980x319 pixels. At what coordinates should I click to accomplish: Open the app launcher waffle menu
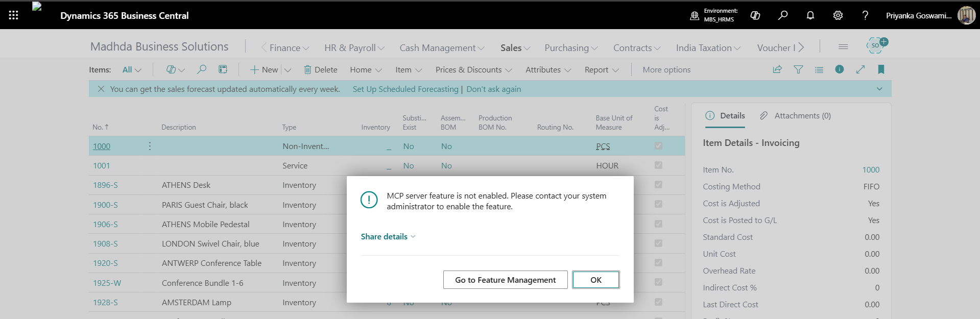[x=13, y=15]
